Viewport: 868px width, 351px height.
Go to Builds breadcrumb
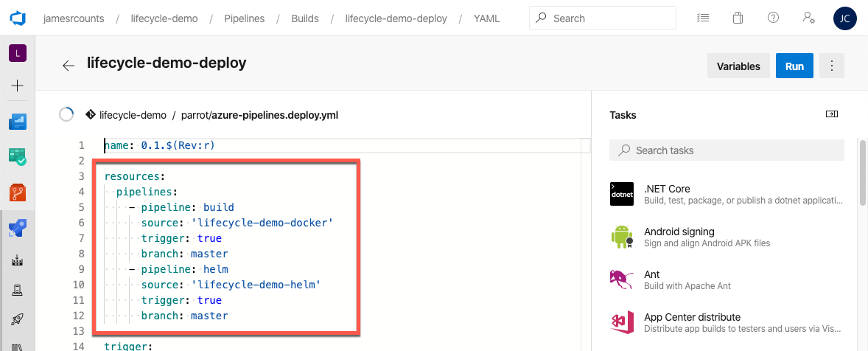coord(305,18)
